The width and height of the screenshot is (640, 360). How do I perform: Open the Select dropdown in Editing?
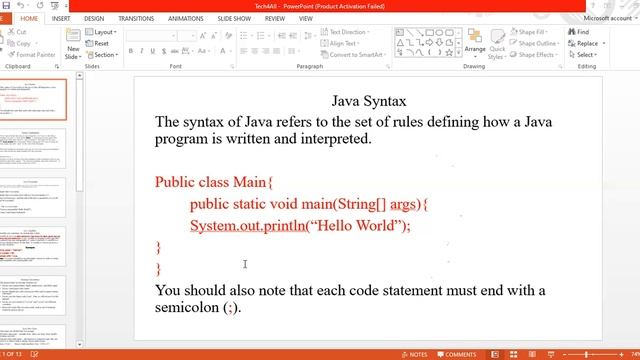point(583,55)
